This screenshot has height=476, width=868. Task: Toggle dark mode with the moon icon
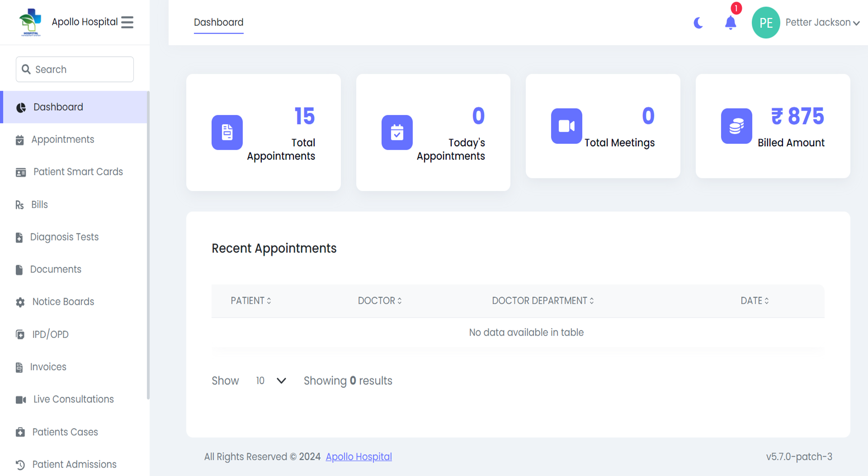point(698,23)
